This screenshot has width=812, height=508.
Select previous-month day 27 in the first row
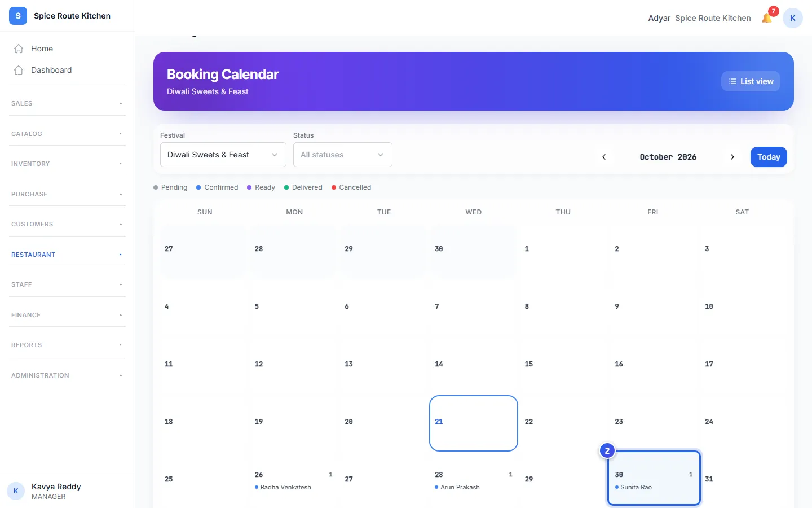click(204, 251)
